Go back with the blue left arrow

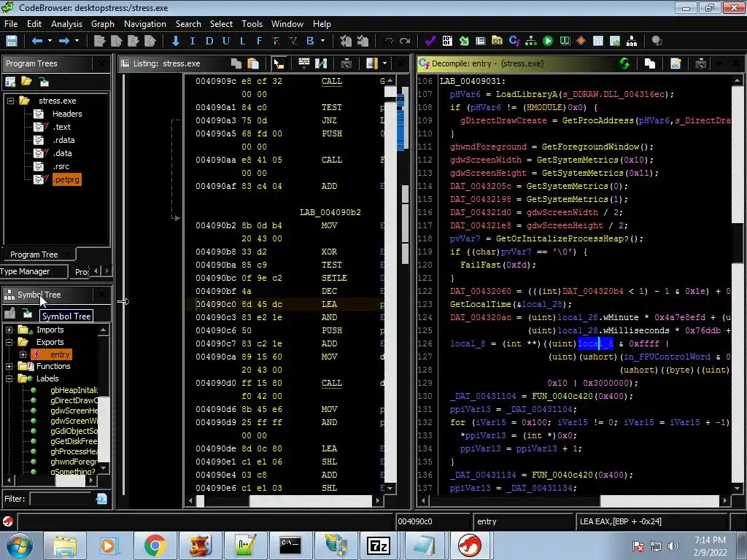(37, 41)
